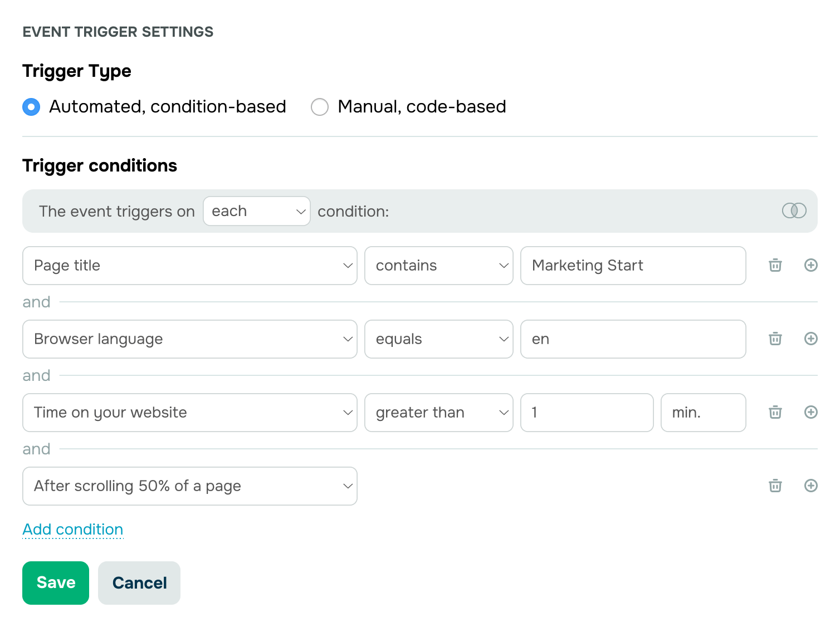Cancel the trigger changes
840x627 pixels.
(x=139, y=583)
